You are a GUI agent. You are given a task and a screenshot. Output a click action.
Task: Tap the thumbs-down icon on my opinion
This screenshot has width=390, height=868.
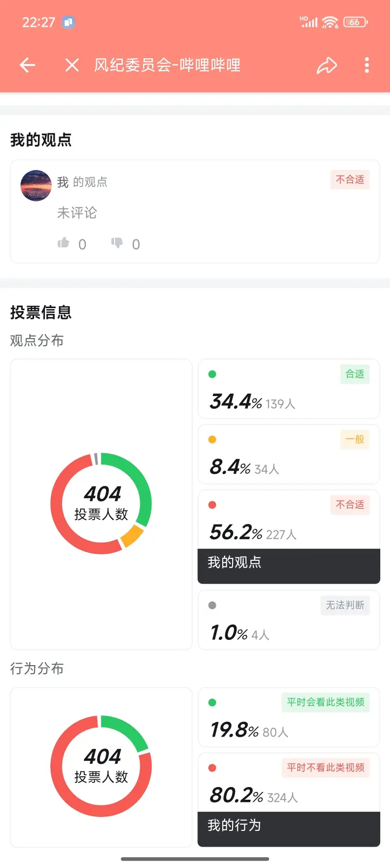click(x=117, y=243)
